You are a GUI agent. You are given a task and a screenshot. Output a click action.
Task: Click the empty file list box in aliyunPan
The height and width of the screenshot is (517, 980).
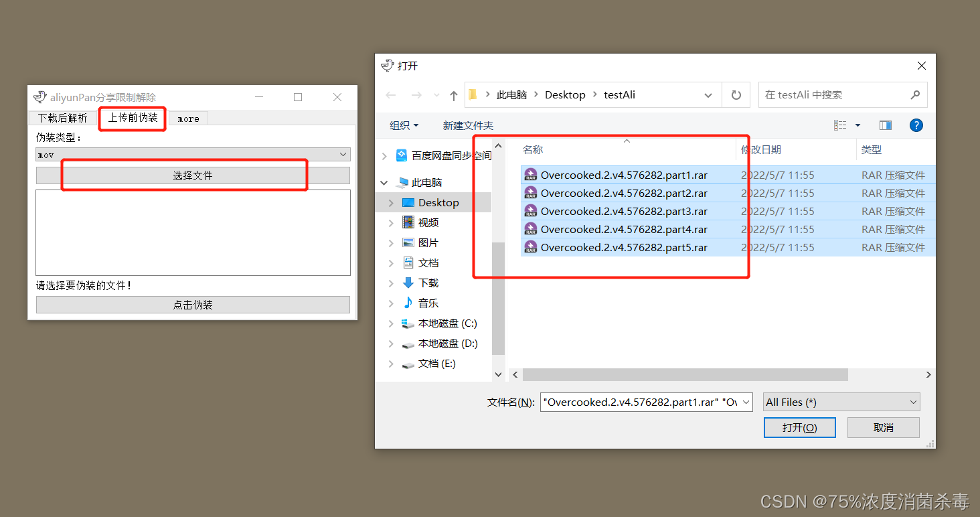(x=193, y=232)
